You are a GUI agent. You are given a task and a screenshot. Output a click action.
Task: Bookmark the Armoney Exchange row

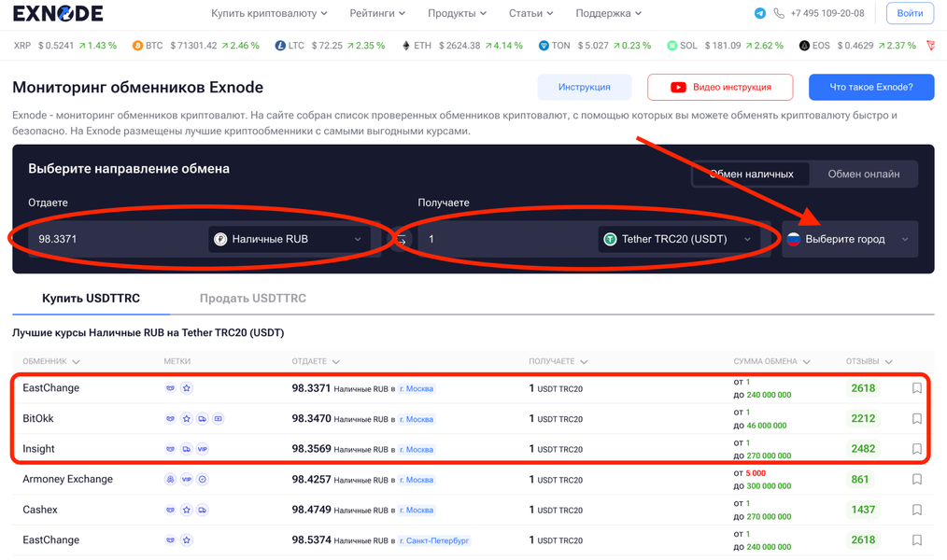(916, 480)
